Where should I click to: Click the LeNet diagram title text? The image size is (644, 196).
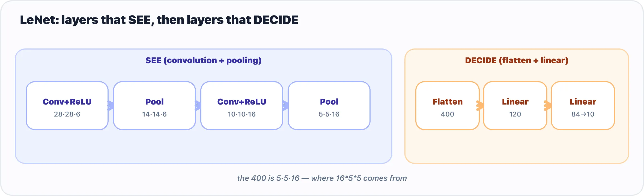(159, 20)
